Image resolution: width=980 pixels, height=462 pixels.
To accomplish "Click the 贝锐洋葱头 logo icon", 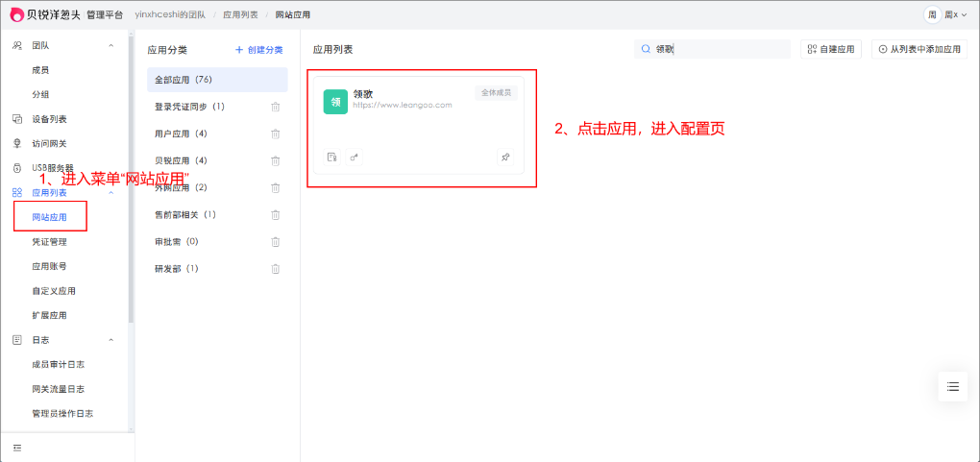I will pos(17,14).
